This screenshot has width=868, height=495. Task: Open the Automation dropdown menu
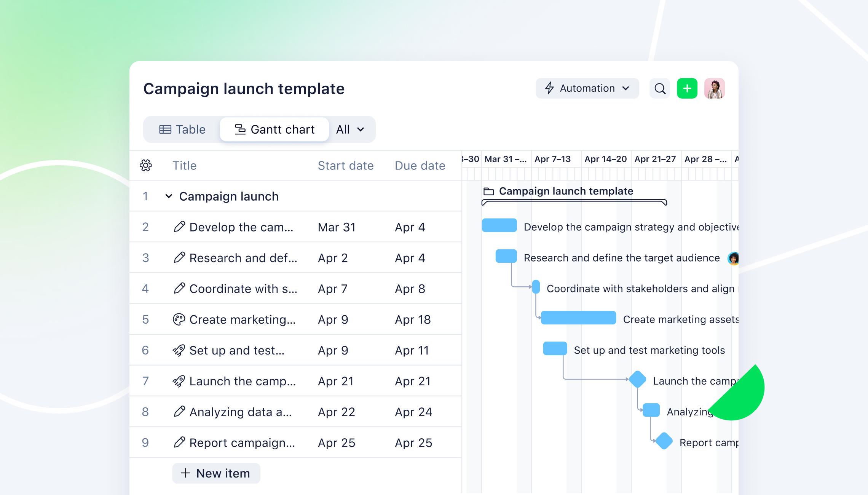tap(587, 88)
